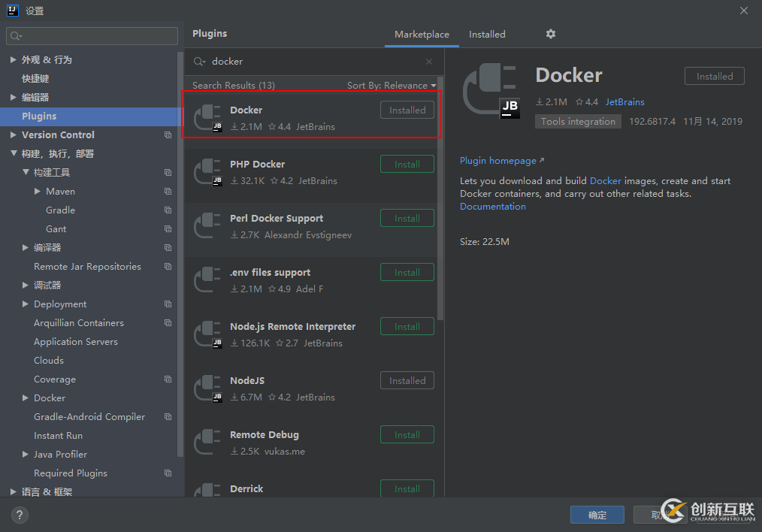Click the .env files support plugin icon

[208, 280]
